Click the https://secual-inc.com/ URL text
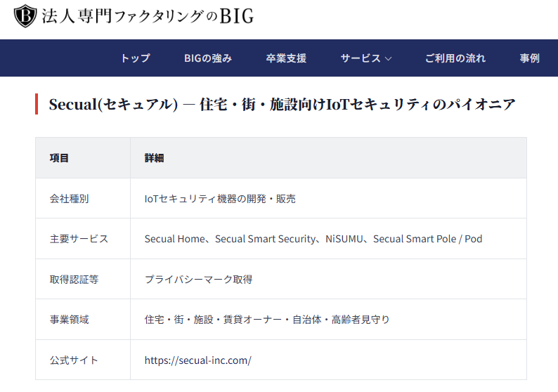 point(198,360)
